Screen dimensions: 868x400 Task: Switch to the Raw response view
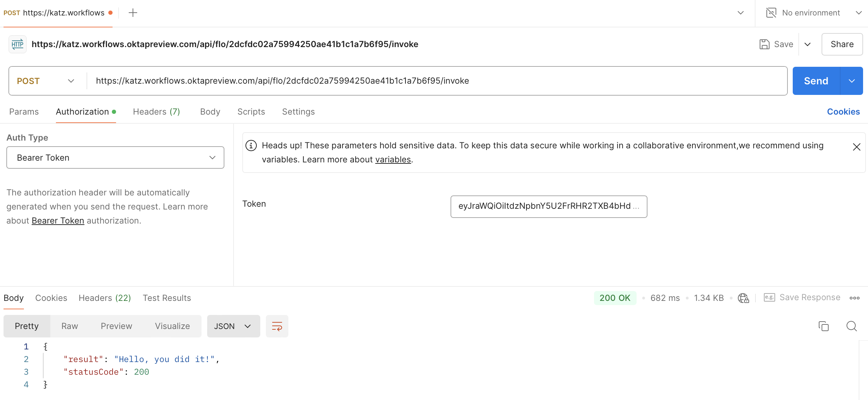pos(70,326)
